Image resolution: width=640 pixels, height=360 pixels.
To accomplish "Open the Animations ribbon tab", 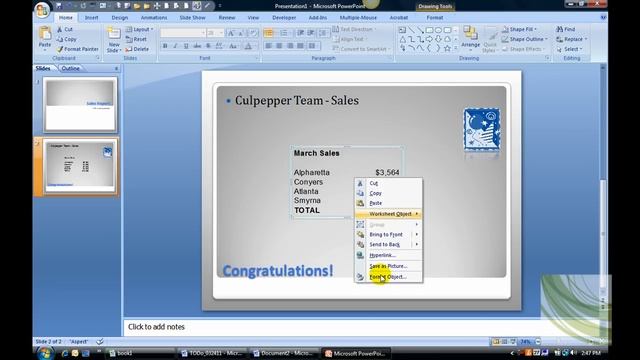I will pyautogui.click(x=154, y=18).
